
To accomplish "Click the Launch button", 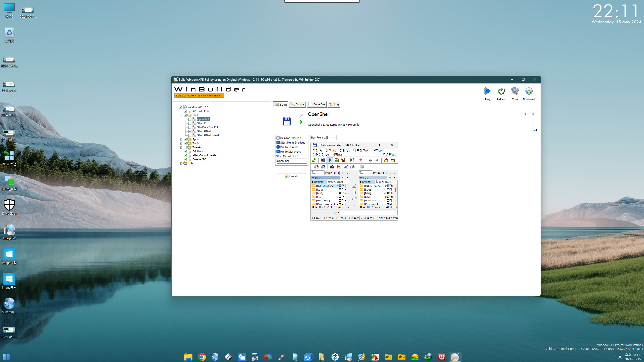I will pyautogui.click(x=291, y=176).
